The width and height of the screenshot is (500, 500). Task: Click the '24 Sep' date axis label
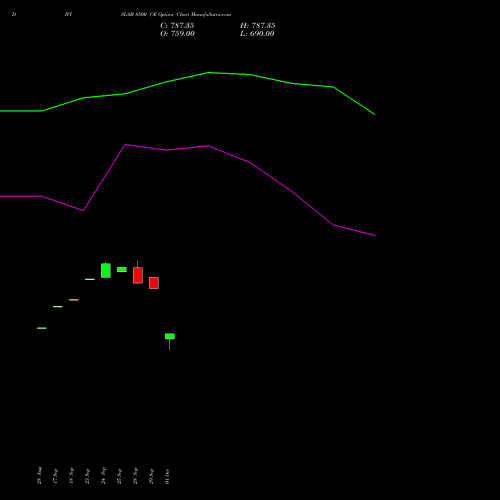pos(103,476)
